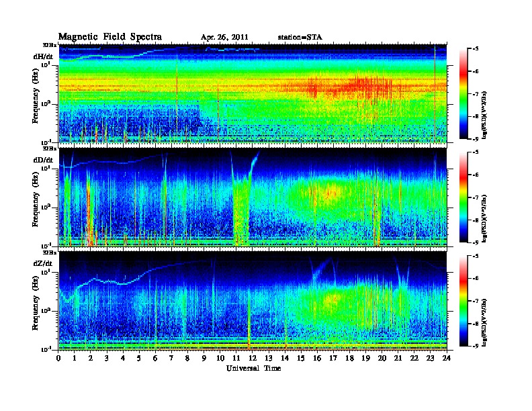The image size is (532, 411).
Task: Click '32Hz' label atop dH/dt panel
Action: point(50,45)
